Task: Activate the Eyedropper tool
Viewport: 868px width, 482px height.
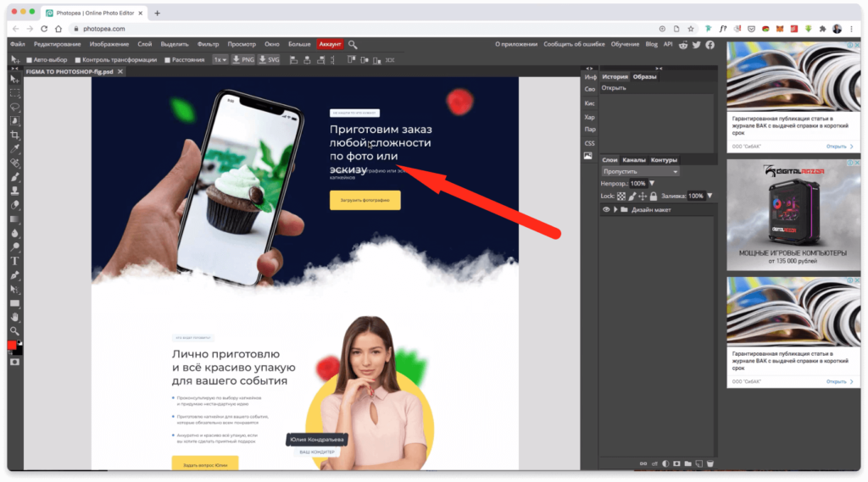Action: coord(14,149)
